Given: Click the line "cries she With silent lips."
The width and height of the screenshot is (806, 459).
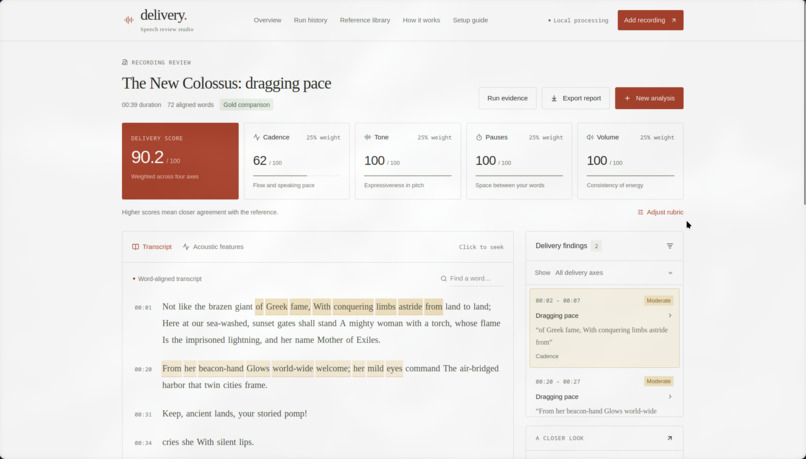Looking at the screenshot, I should click(x=208, y=442).
